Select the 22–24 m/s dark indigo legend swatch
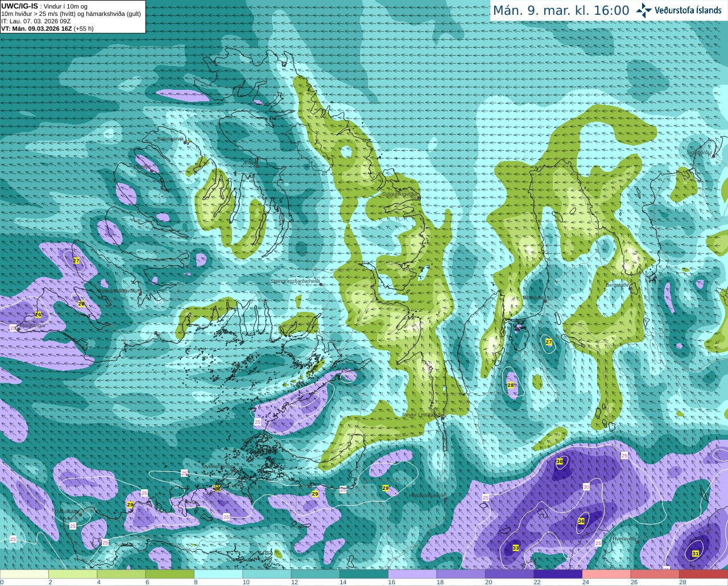This screenshot has height=586, width=728. click(558, 574)
